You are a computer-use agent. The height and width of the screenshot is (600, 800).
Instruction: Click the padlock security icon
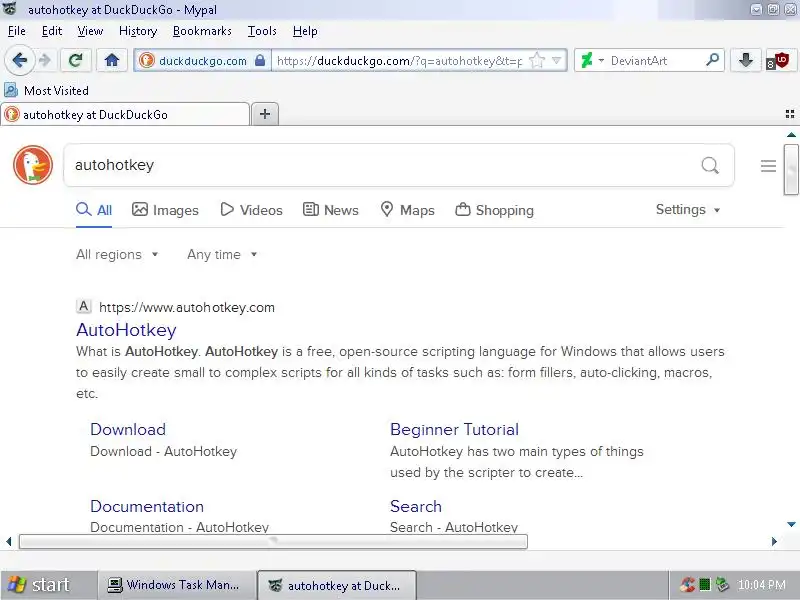coord(260,61)
